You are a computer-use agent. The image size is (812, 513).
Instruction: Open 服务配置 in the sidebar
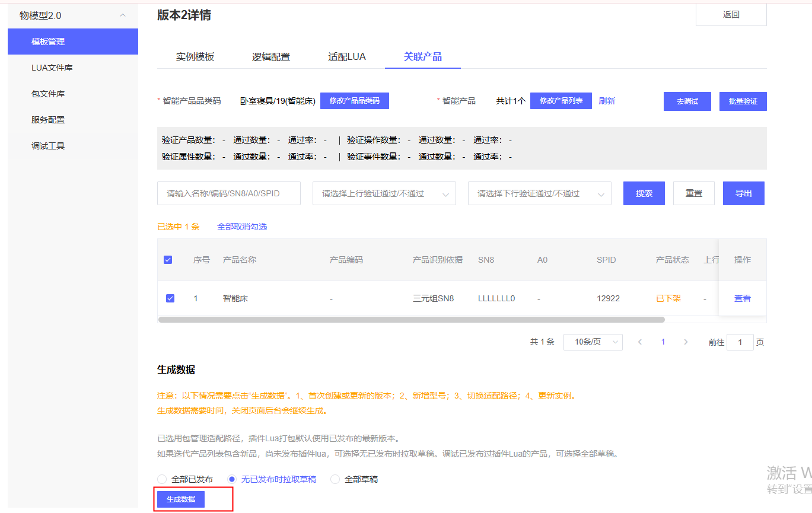[x=73, y=120]
